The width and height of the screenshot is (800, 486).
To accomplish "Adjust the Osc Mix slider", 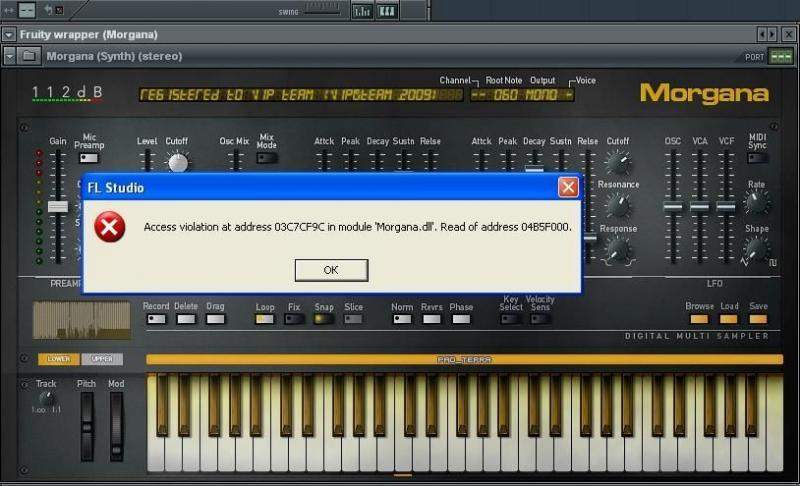I will click(x=235, y=162).
